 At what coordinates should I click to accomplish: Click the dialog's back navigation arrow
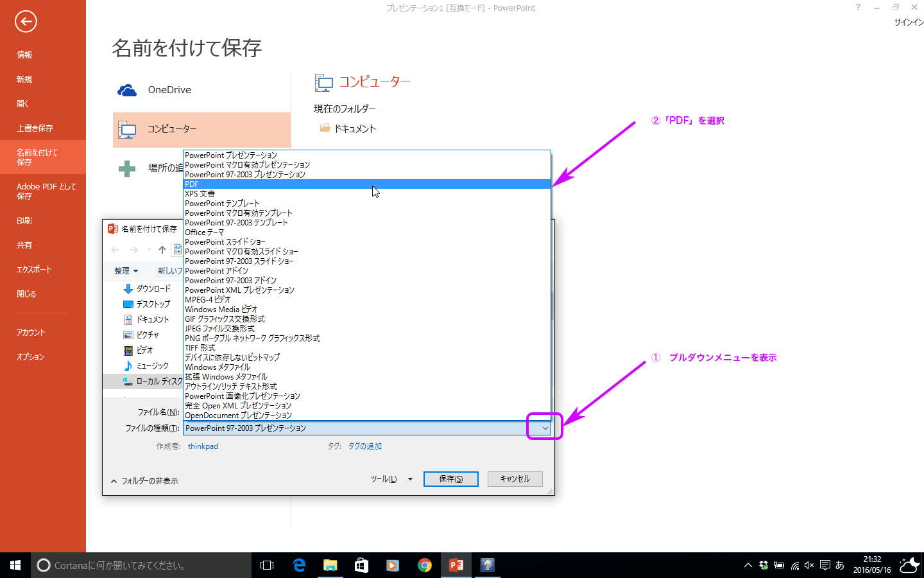click(116, 250)
